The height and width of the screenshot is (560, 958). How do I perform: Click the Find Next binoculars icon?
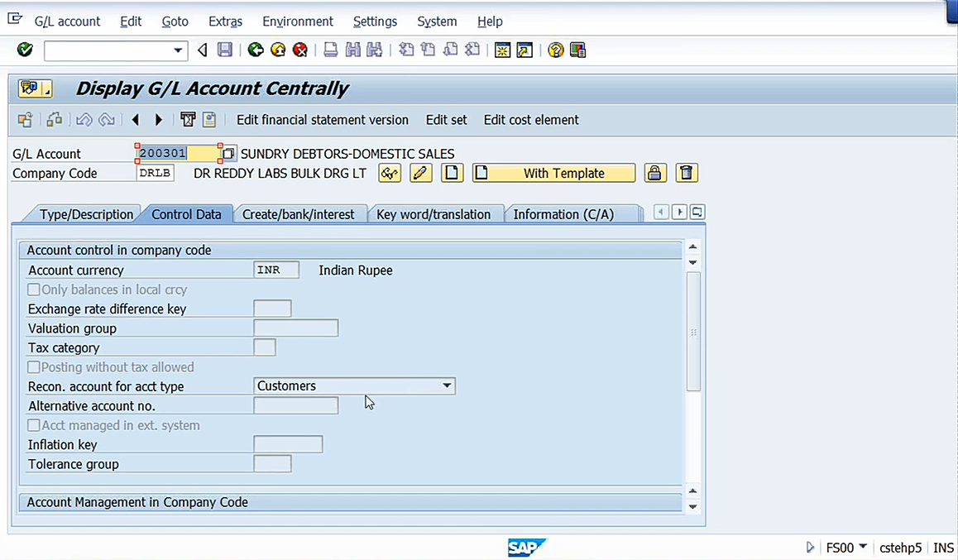tap(375, 50)
